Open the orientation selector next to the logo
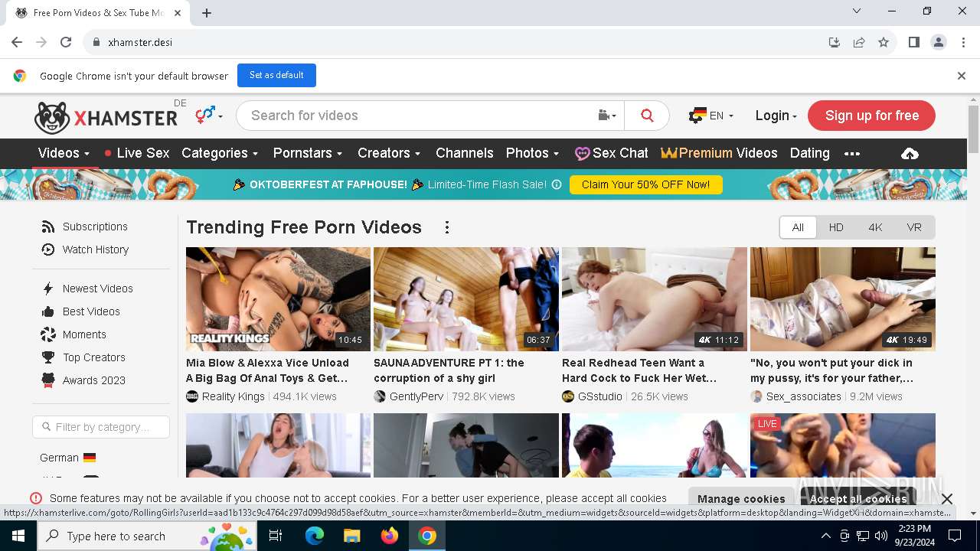 click(x=208, y=116)
